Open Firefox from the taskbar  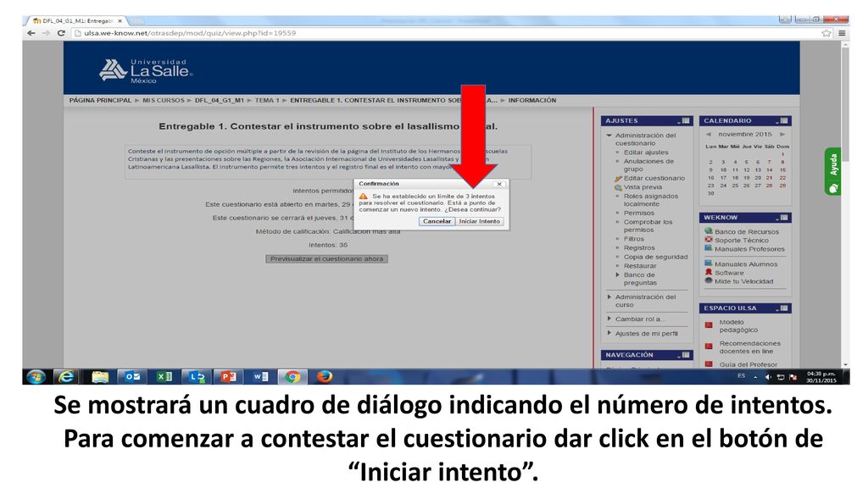coord(325,377)
